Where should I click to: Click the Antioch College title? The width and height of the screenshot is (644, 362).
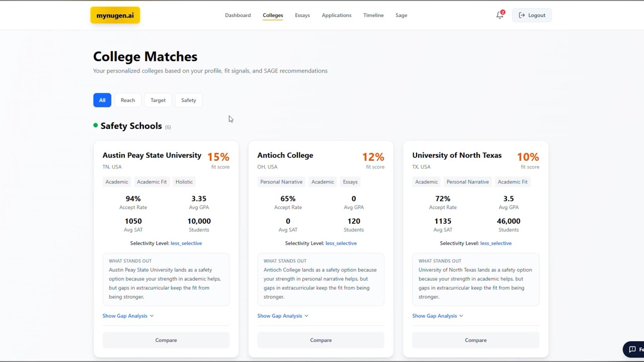[x=285, y=155]
